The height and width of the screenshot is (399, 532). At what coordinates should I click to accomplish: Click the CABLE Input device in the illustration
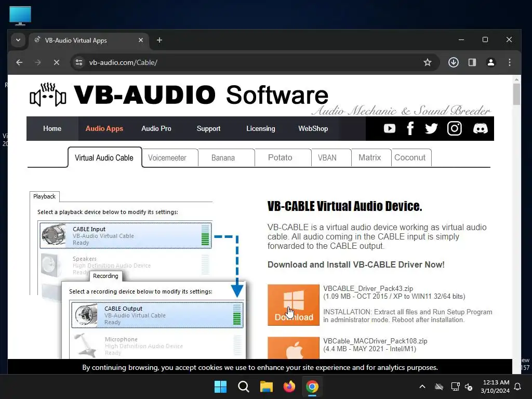pyautogui.click(x=126, y=235)
